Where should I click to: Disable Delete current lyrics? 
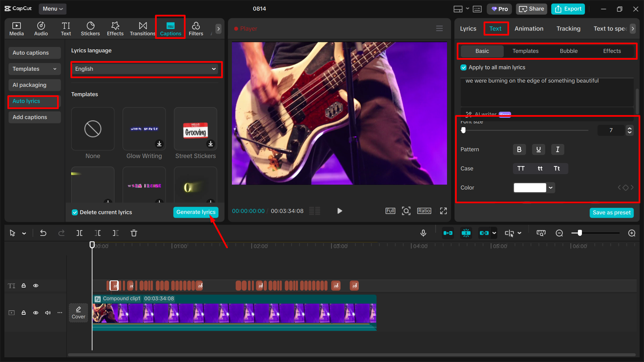74,212
